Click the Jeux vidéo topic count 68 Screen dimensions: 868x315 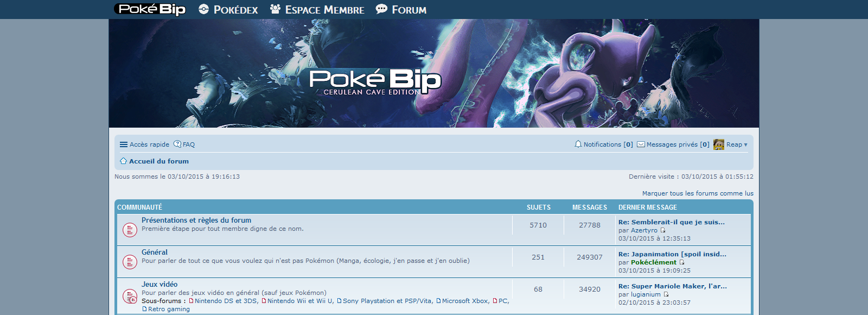[x=538, y=289]
